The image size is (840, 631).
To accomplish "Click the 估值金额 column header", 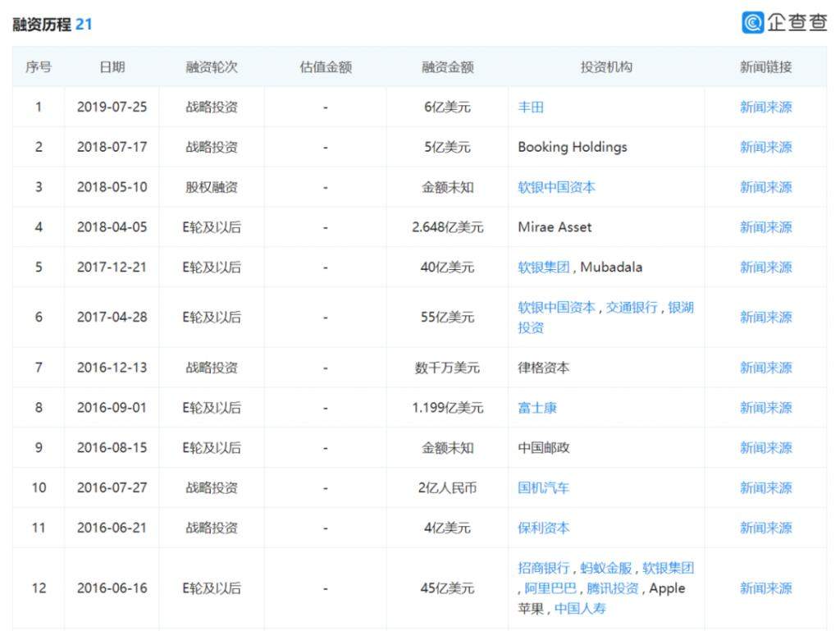I will [326, 67].
